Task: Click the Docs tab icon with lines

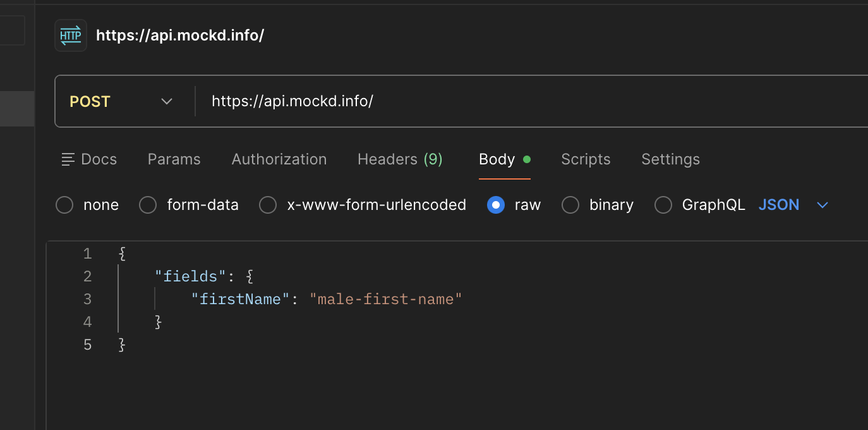Action: coord(68,159)
